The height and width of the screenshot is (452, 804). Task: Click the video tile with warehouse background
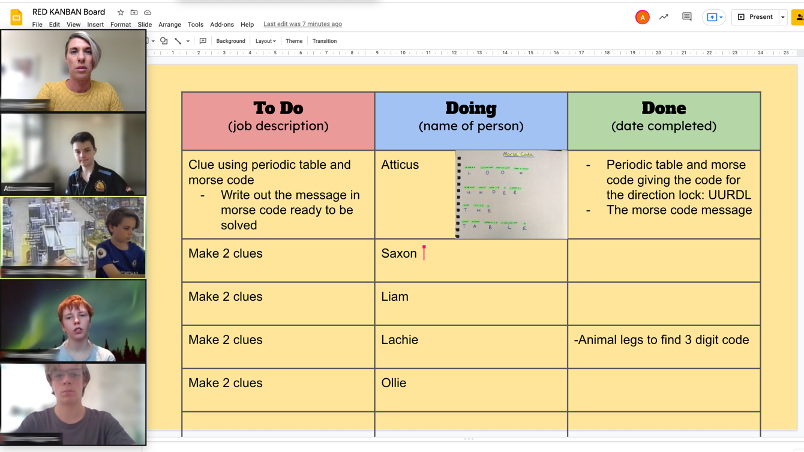(x=73, y=238)
